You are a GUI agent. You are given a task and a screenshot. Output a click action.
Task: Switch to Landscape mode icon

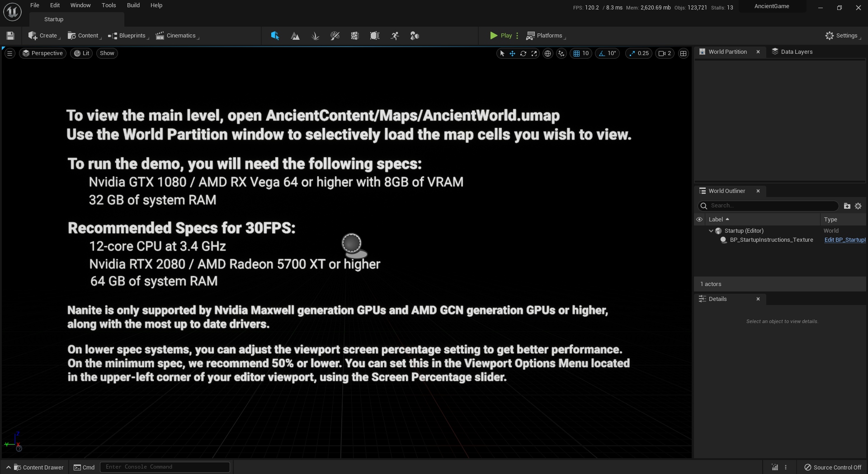295,36
